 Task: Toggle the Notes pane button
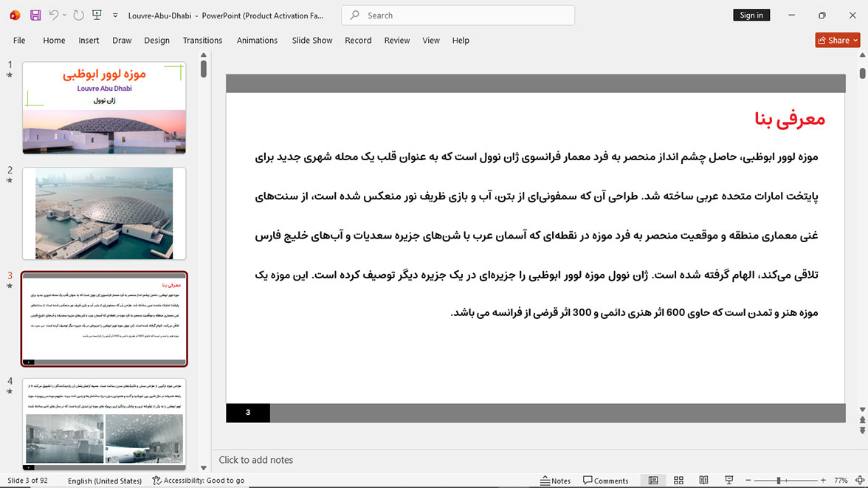555,480
